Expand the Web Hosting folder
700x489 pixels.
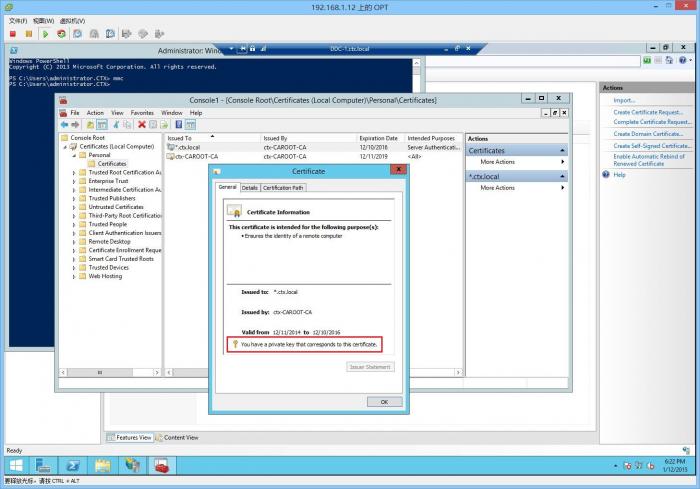(74, 276)
